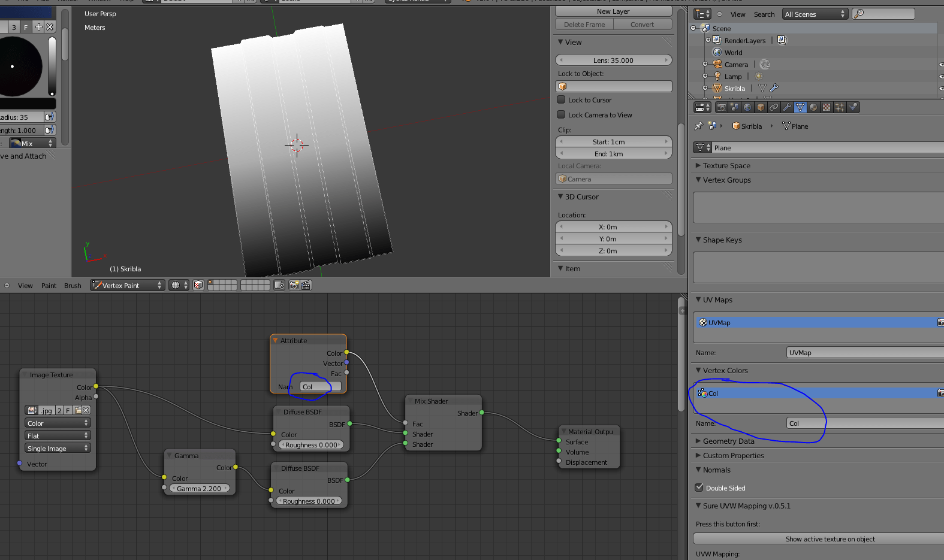Open viewport shading mode dropdown
This screenshot has width=944, height=560.
point(179,285)
